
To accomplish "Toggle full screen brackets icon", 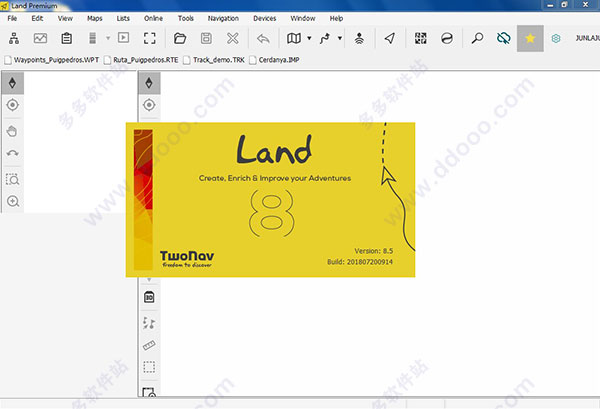I will coord(150,38).
